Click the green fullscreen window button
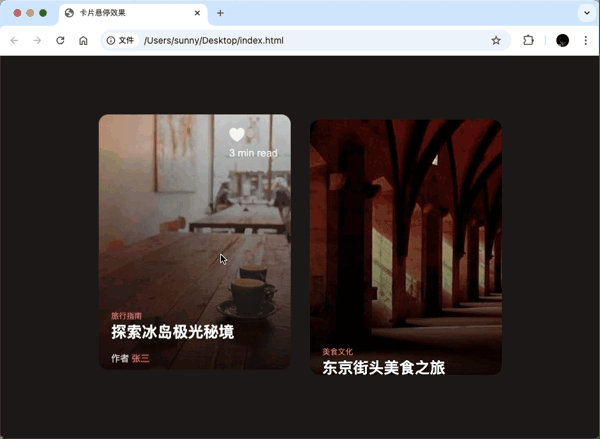600x439 pixels. [x=43, y=13]
